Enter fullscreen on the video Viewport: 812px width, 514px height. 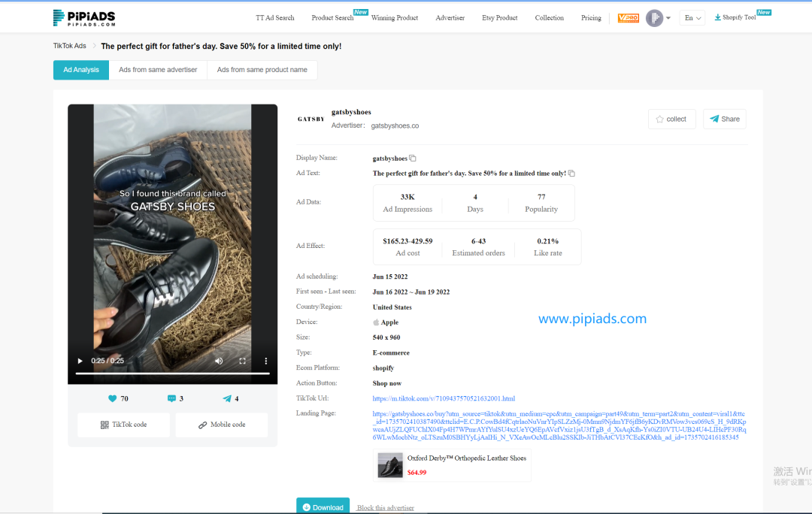[242, 361]
